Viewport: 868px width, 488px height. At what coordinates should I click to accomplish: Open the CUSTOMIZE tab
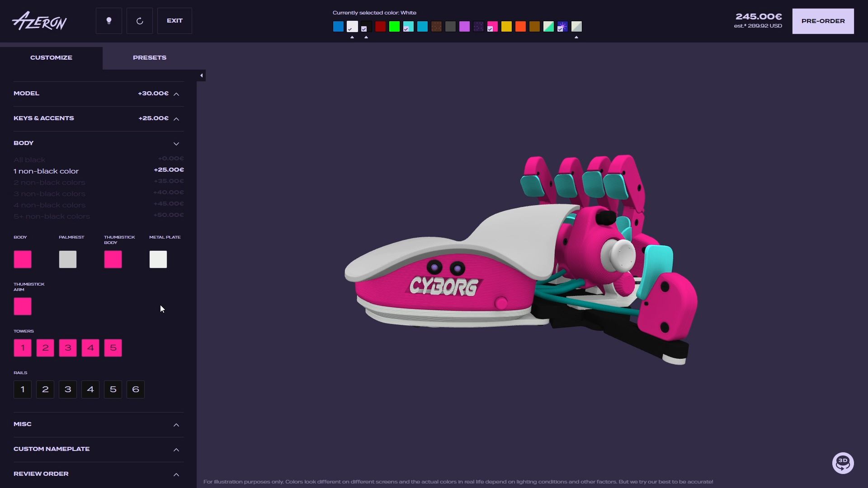(x=51, y=58)
